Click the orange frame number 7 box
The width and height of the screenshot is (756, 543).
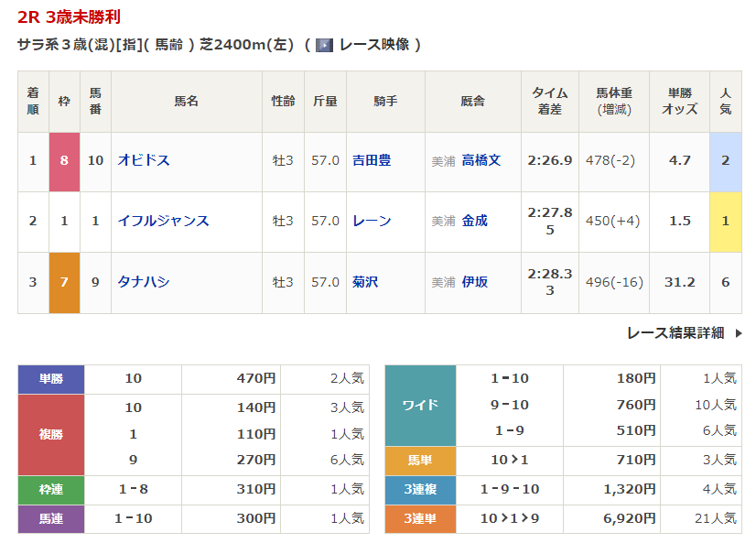(64, 282)
